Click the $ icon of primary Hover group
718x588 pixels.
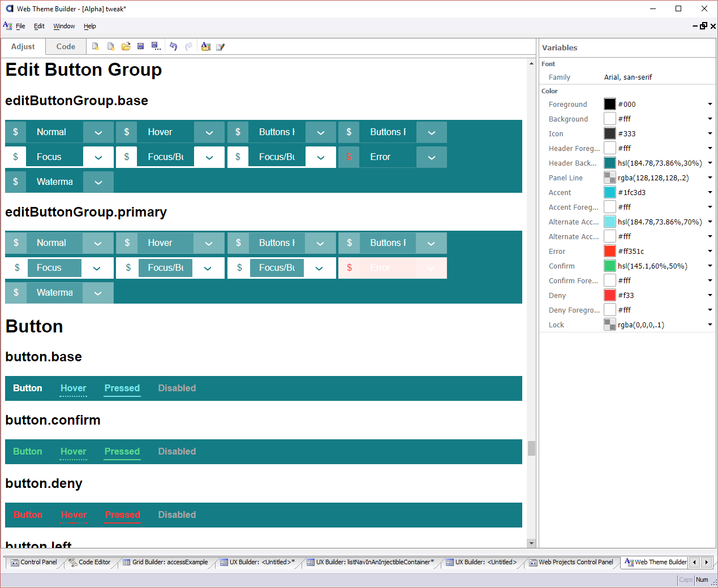(x=127, y=243)
